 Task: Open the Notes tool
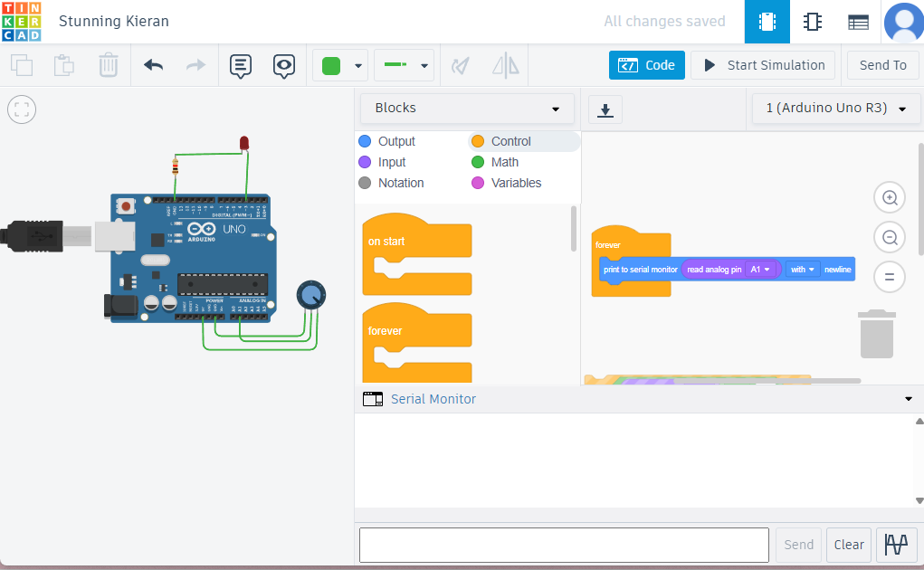pyautogui.click(x=241, y=66)
